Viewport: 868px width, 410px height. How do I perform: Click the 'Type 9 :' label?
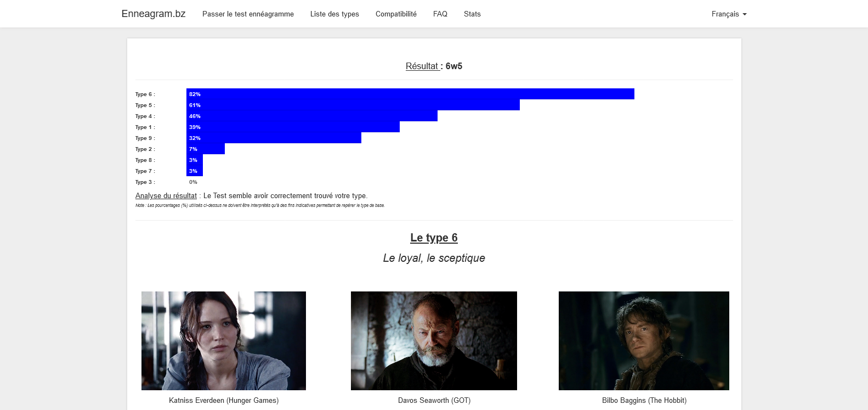[145, 138]
